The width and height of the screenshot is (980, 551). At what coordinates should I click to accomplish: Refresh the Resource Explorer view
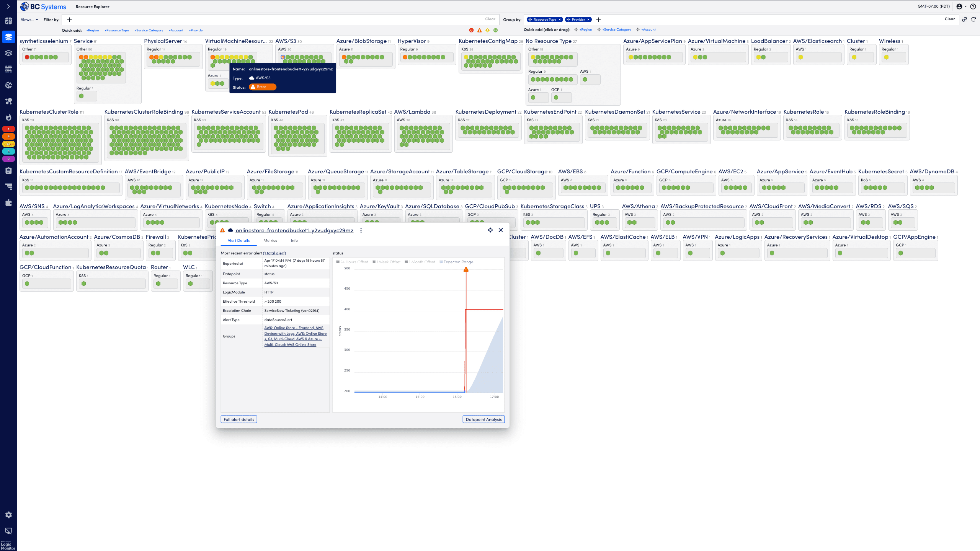pos(973,19)
